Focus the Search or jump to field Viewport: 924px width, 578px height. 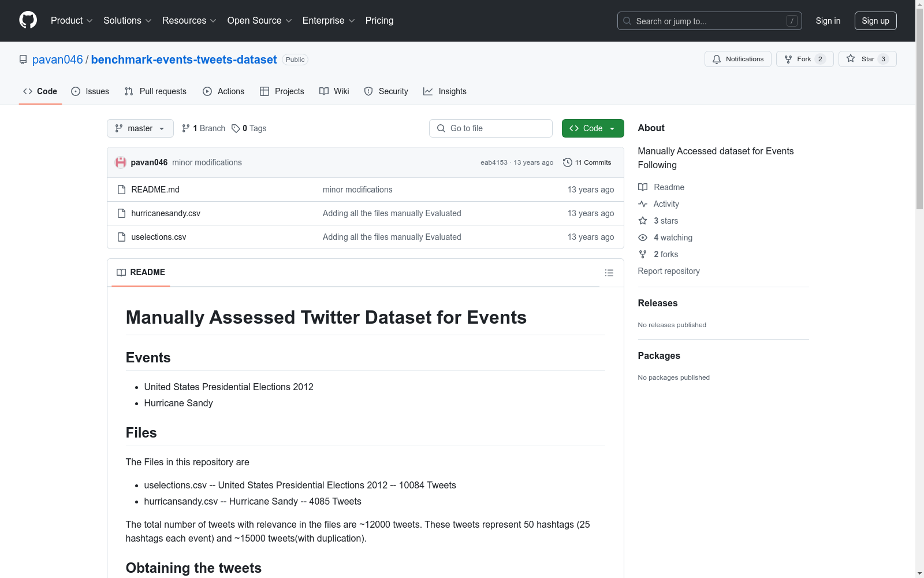tap(710, 21)
